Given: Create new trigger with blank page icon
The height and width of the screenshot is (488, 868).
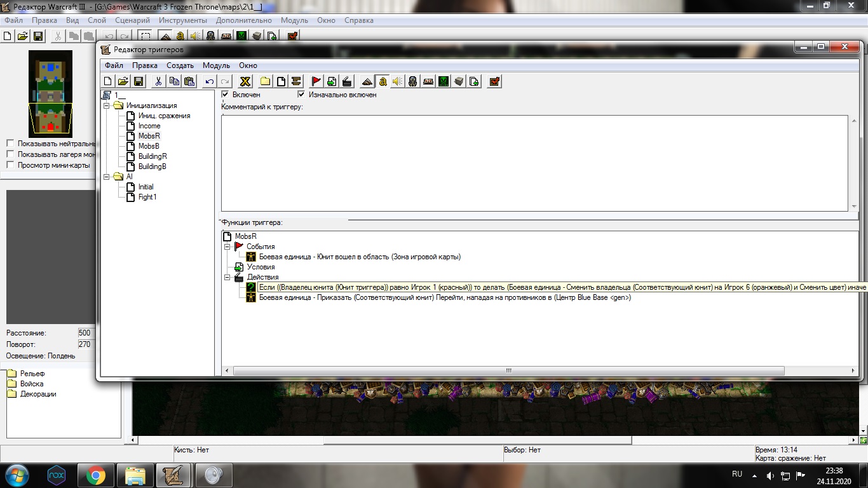Looking at the screenshot, I should [x=280, y=81].
